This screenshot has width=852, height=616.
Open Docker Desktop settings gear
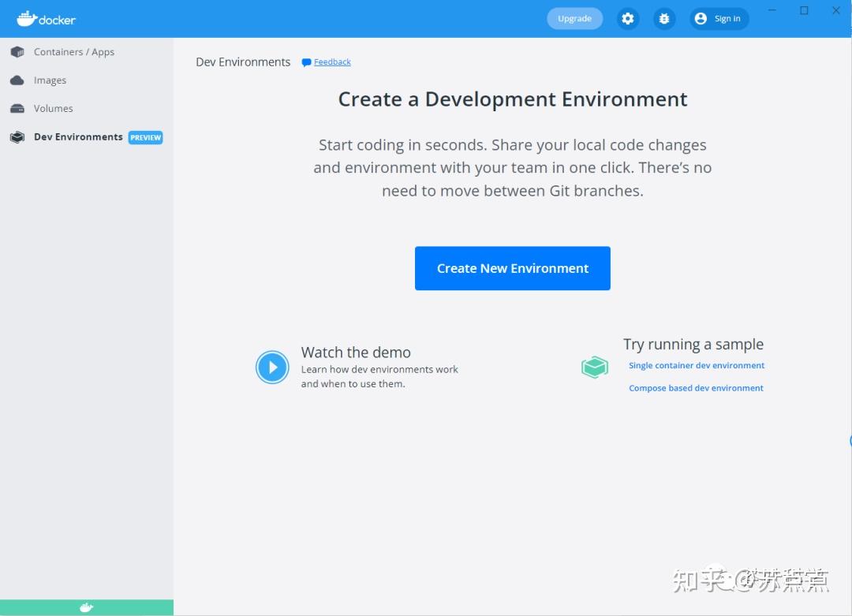coord(628,18)
